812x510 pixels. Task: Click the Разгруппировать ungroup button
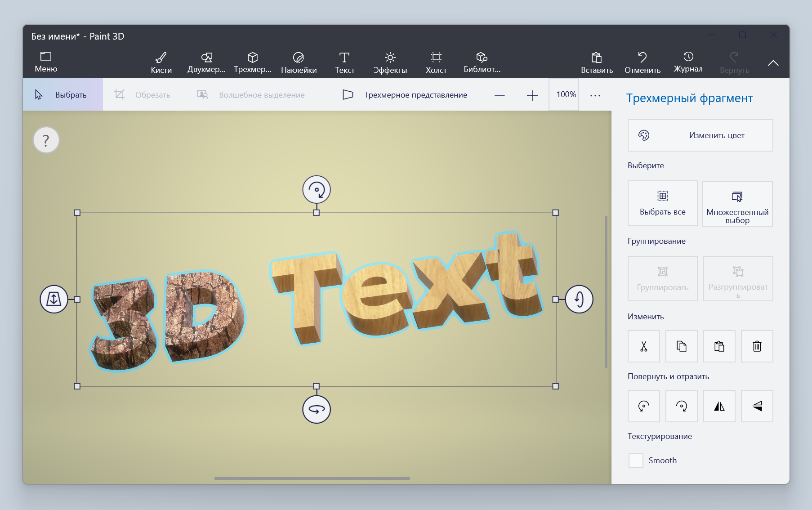click(x=738, y=279)
